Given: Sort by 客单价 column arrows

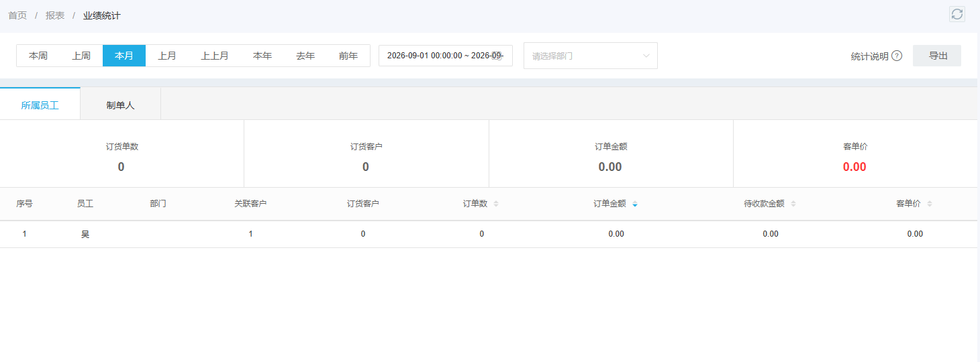Looking at the screenshot, I should pyautogui.click(x=930, y=204).
